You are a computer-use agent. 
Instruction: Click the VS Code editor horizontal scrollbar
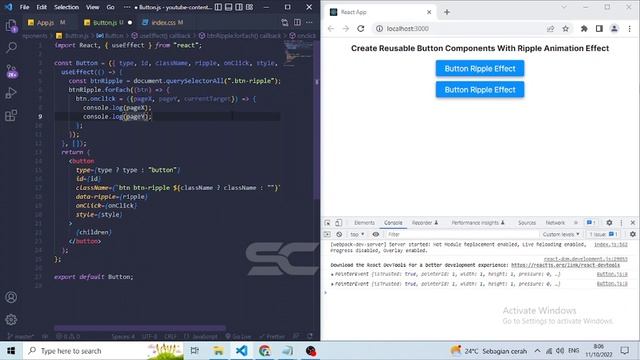click(140, 328)
